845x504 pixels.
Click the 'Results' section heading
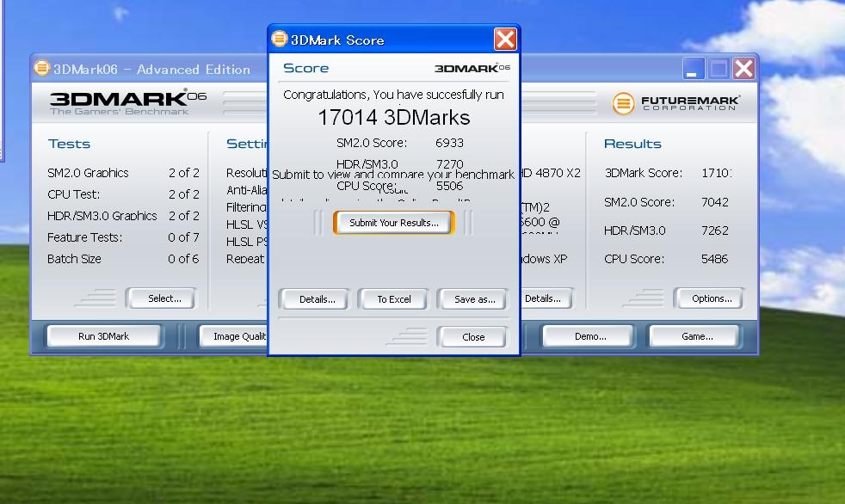[632, 144]
